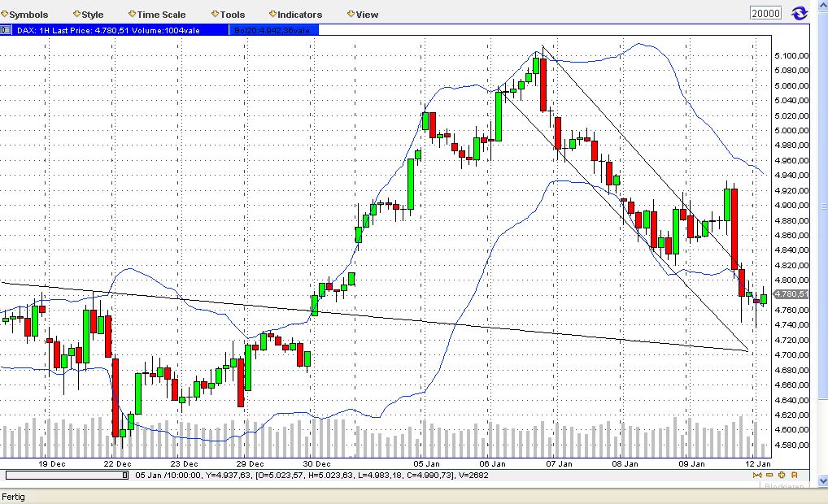Click the chart icon beside DAX price label

[x=5, y=29]
